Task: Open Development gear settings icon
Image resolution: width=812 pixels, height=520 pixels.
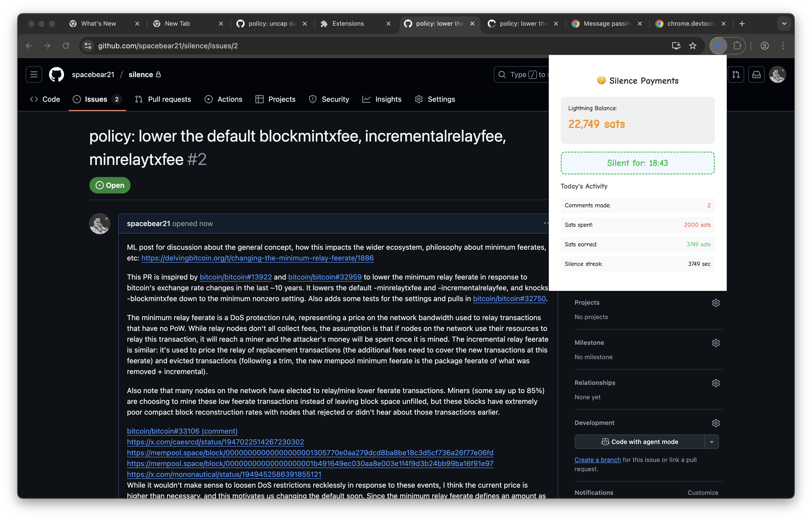Action: [x=715, y=423]
